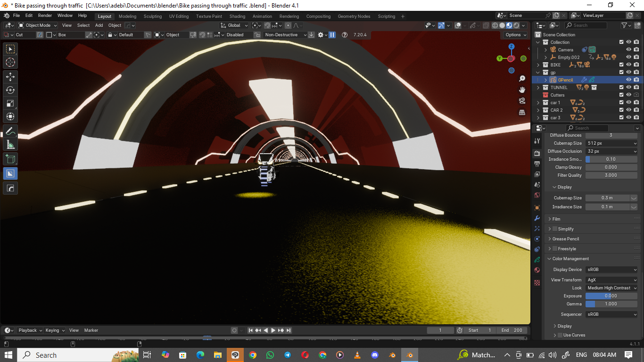Open the Texture properties tab
Screen dimensions: 644x362
pyautogui.click(x=537, y=283)
